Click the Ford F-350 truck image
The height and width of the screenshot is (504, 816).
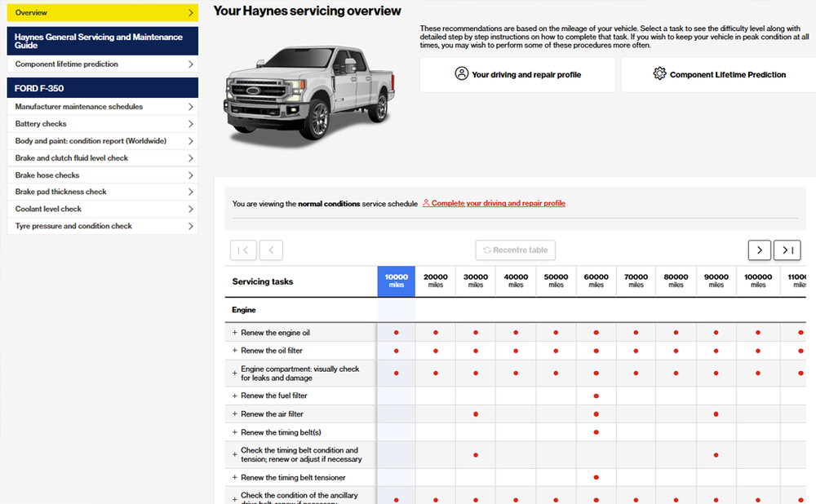click(x=310, y=94)
